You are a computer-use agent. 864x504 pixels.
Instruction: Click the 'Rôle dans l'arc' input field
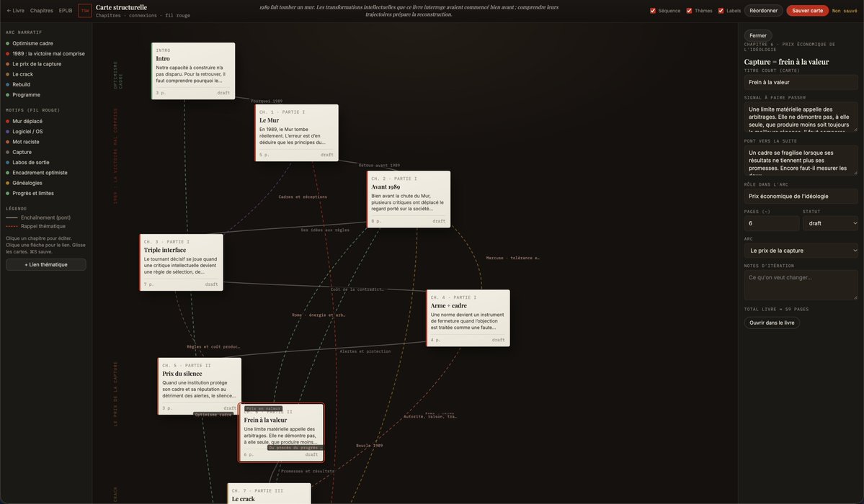click(801, 196)
